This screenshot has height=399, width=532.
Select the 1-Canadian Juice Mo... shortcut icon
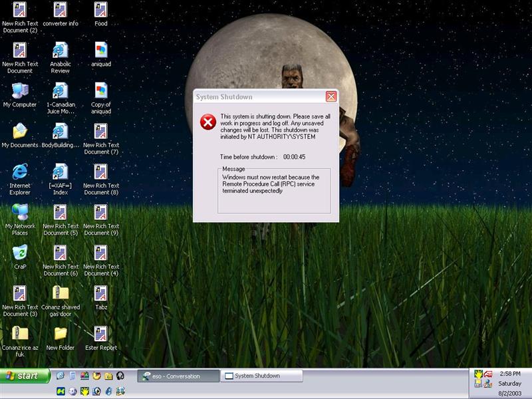pyautogui.click(x=61, y=98)
